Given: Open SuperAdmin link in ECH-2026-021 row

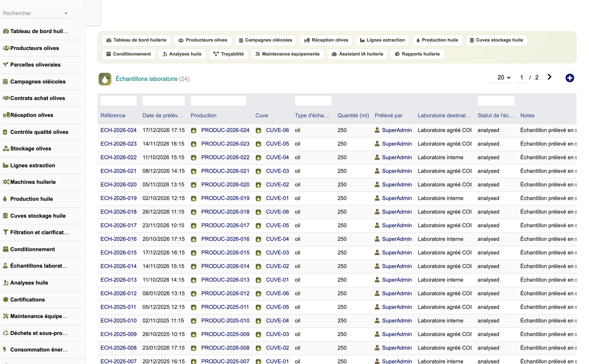Looking at the screenshot, I should (x=397, y=171).
